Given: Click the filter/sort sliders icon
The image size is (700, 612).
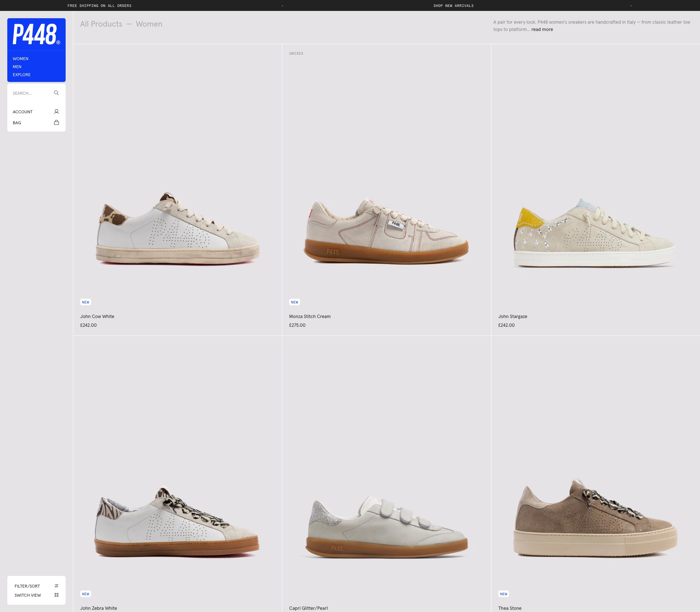Looking at the screenshot, I should [x=57, y=586].
